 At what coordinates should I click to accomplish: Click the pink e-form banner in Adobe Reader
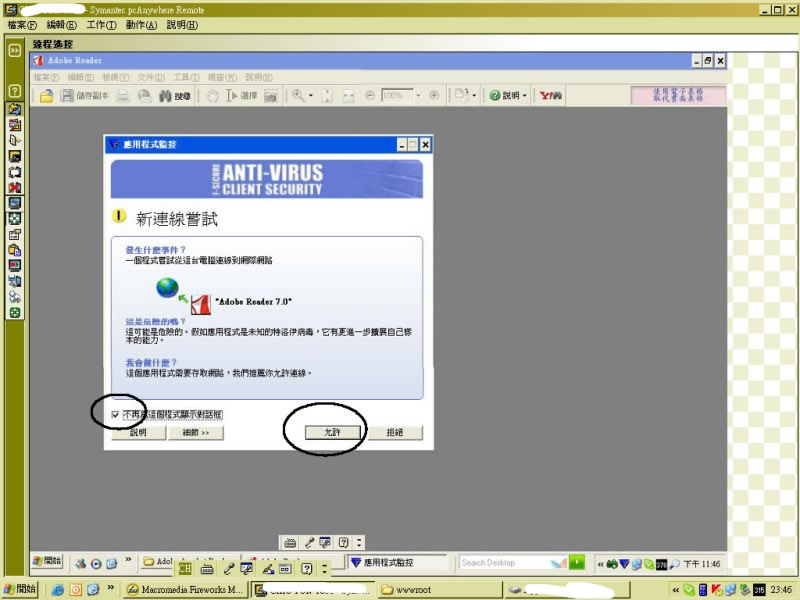click(678, 95)
